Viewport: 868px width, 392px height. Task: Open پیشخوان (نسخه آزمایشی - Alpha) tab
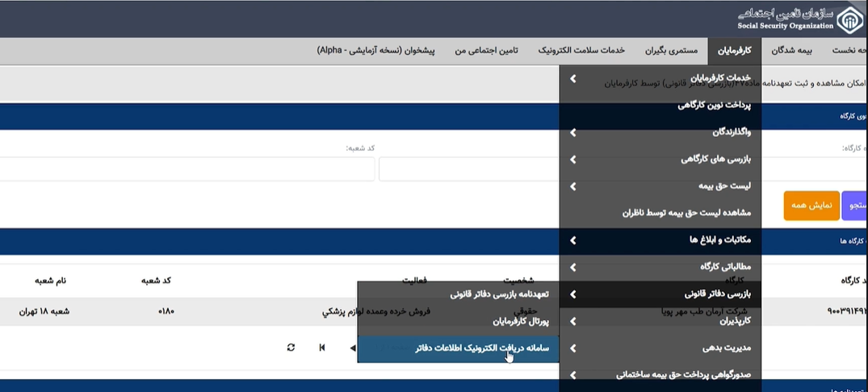(x=376, y=51)
